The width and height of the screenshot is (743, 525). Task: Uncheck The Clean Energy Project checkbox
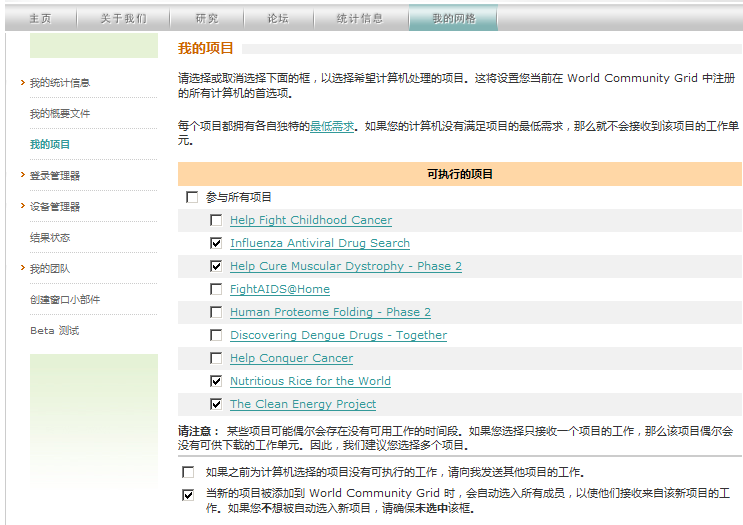coord(216,404)
